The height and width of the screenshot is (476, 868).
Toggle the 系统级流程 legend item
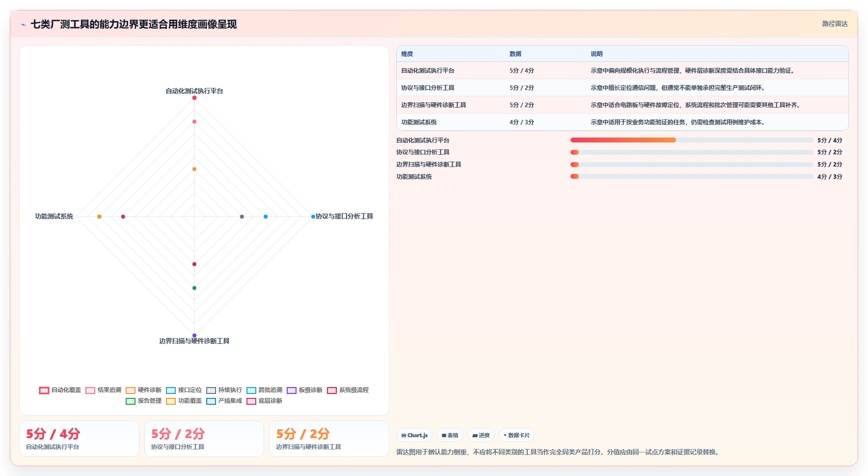(x=348, y=390)
